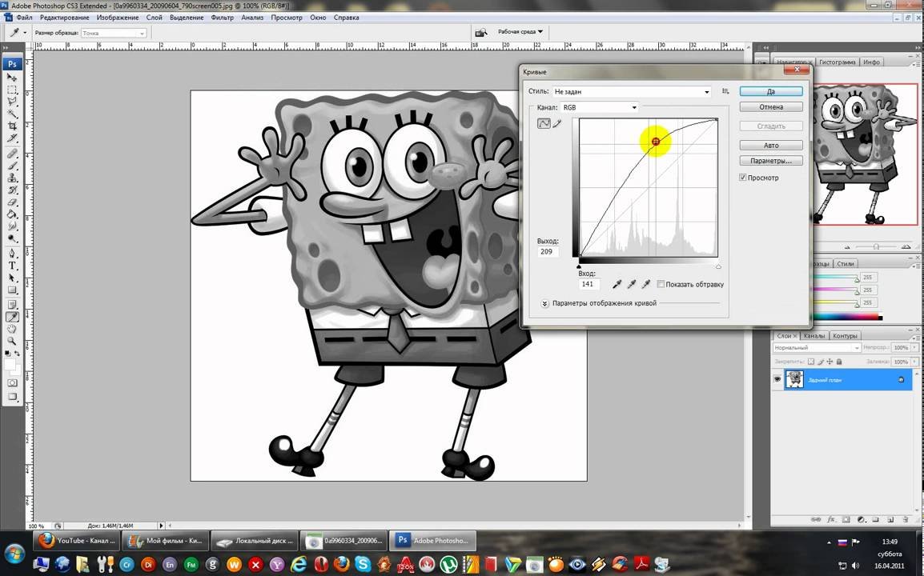Toggle the Просмотр preview checkbox

coord(742,178)
